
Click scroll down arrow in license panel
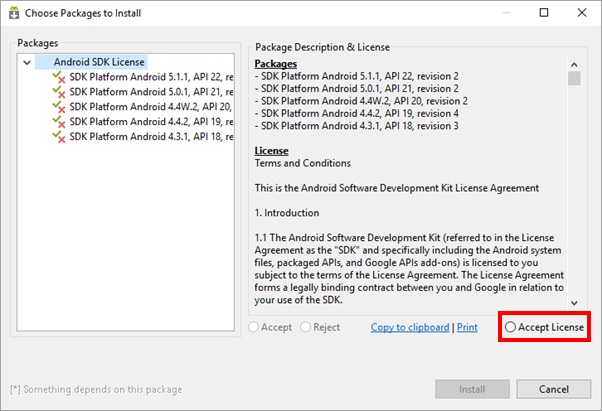point(574,303)
